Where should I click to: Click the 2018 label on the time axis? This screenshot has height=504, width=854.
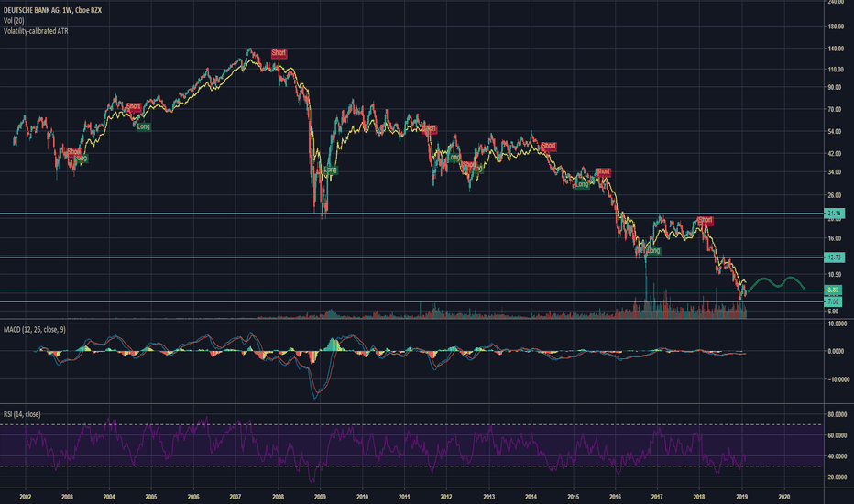click(x=699, y=497)
